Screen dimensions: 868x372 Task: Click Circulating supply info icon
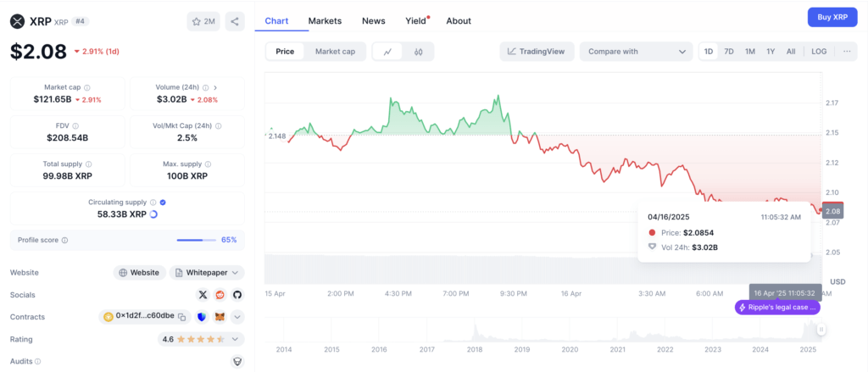tap(153, 203)
